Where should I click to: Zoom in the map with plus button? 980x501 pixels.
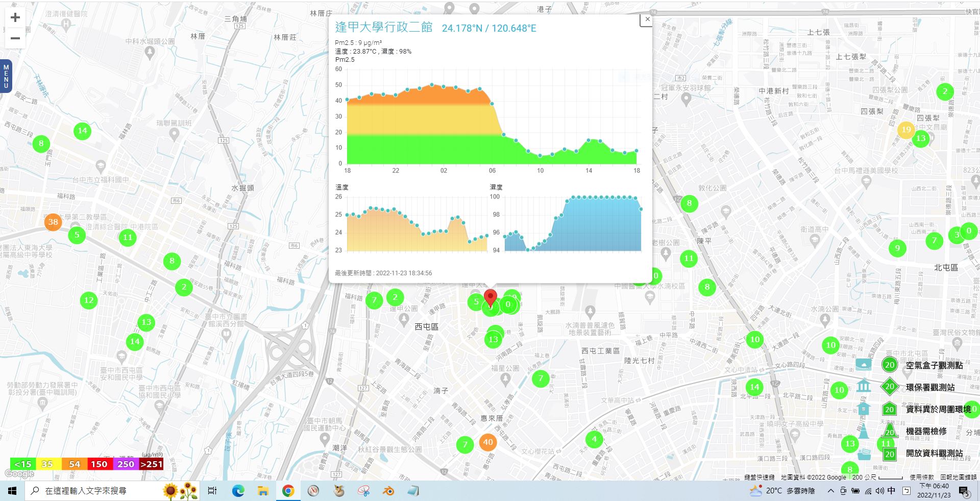tap(15, 17)
